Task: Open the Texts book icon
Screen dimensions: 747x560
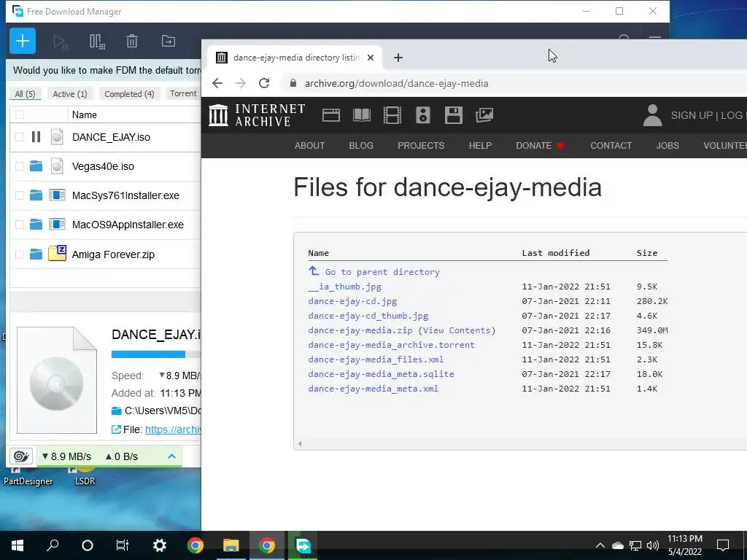Action: click(362, 115)
